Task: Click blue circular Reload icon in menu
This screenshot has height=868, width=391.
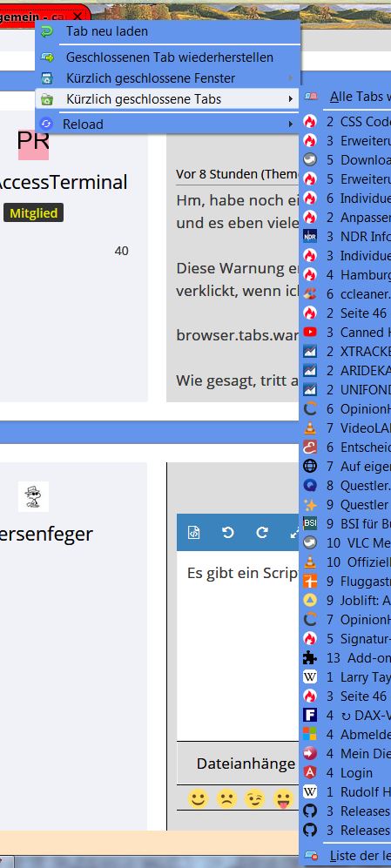Action: point(47,124)
